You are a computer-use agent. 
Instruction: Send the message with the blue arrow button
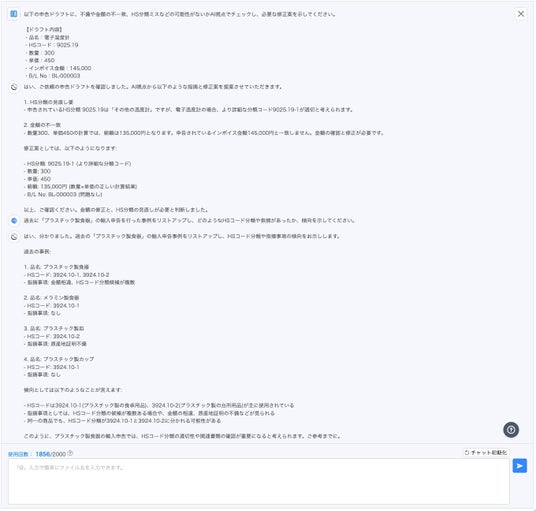[x=520, y=466]
